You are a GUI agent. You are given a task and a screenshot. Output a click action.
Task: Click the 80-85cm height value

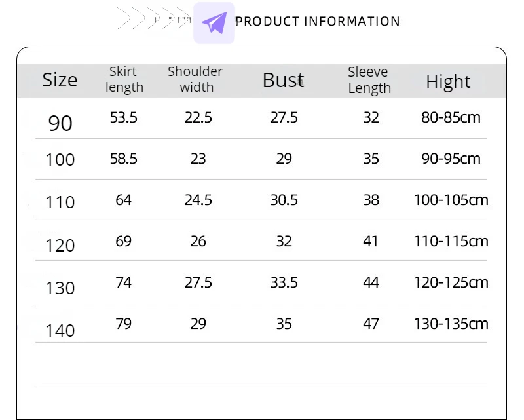click(451, 118)
